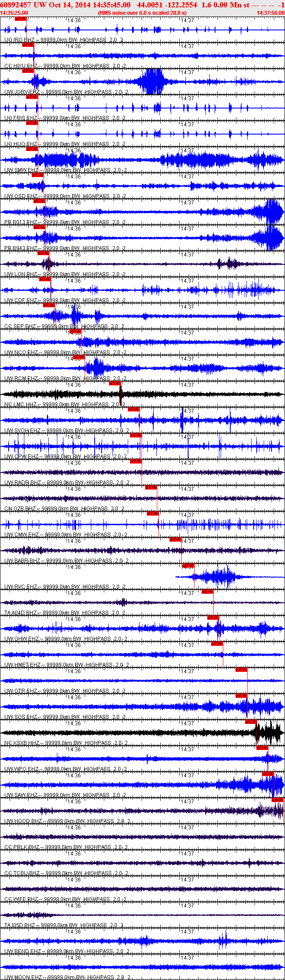Click the red pick marker on the NC LMC trace
Screen dimensions: 285x980
[115, 383]
